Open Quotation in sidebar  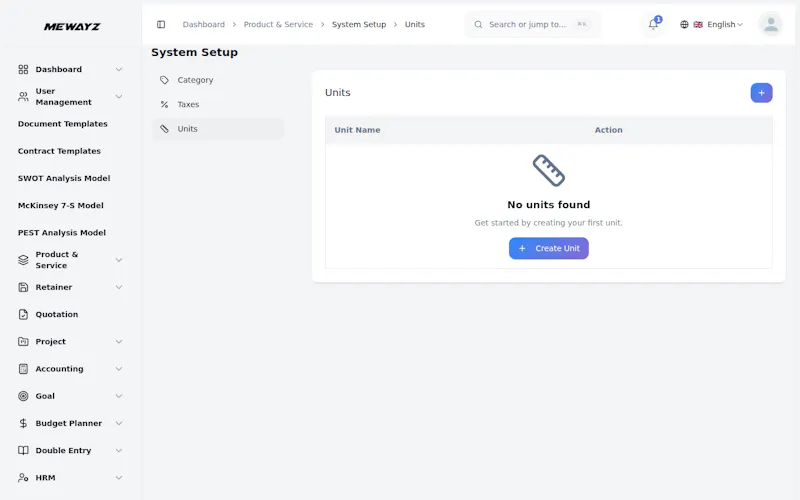coord(57,314)
